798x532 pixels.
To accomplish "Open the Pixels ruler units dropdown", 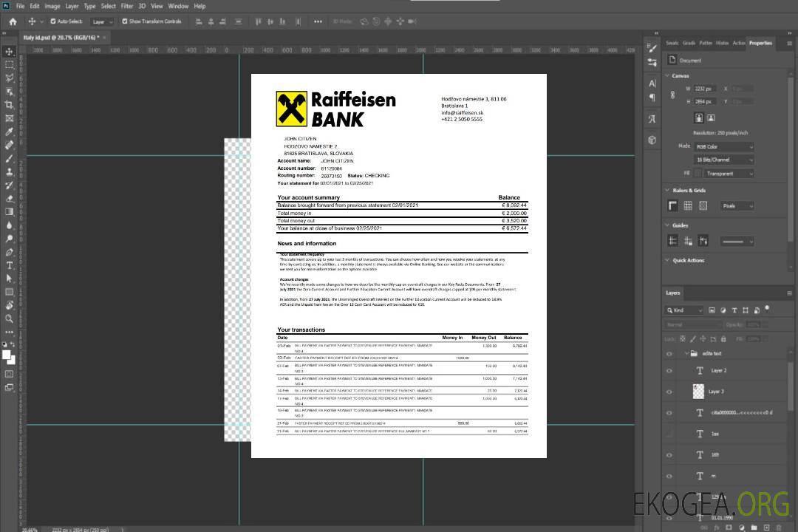I will point(737,205).
